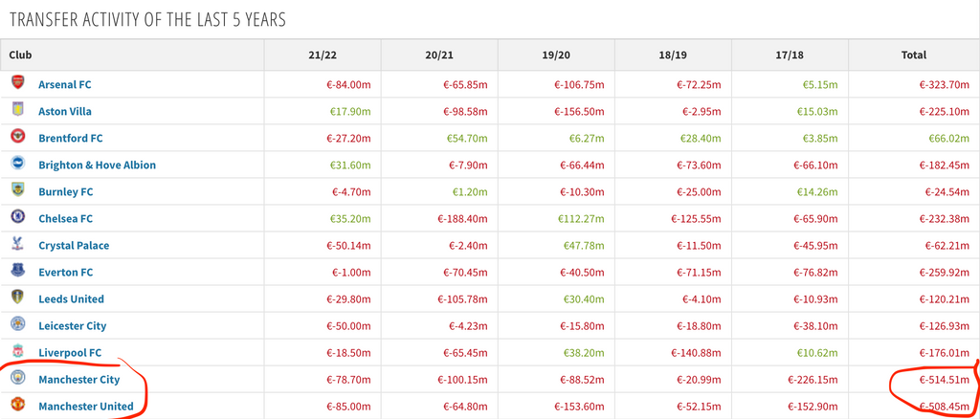980x419 pixels.
Task: Click the Brentford FC badge icon
Action: click(x=17, y=138)
